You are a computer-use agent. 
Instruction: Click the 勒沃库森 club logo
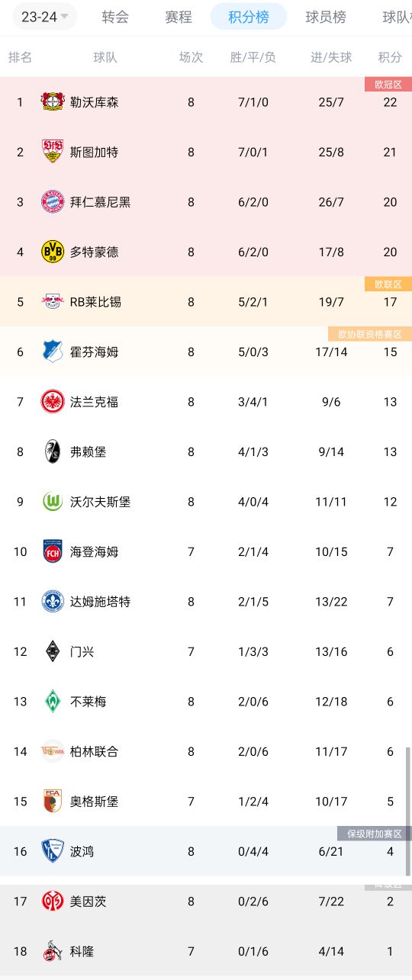[53, 102]
